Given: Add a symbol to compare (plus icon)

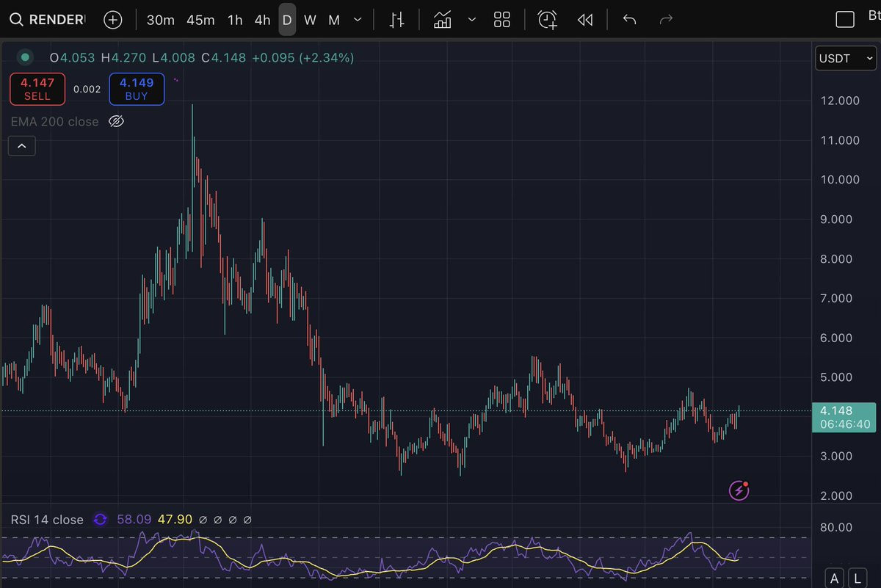Looking at the screenshot, I should click(x=112, y=20).
